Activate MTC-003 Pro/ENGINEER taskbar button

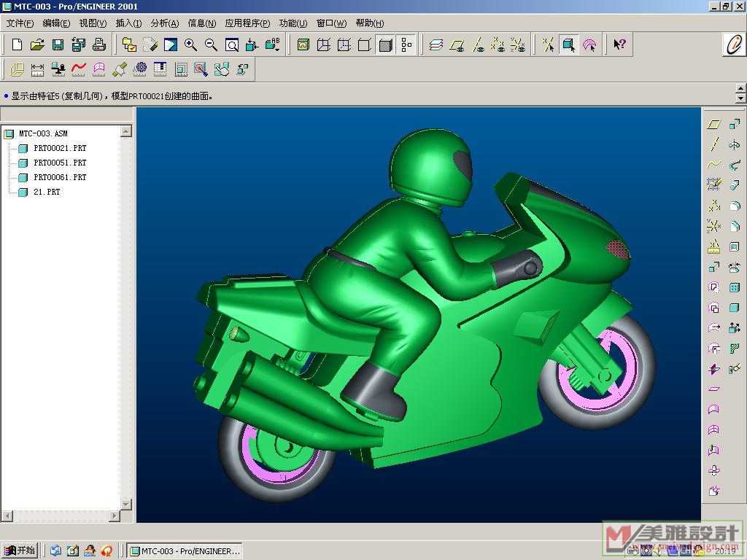(x=185, y=551)
